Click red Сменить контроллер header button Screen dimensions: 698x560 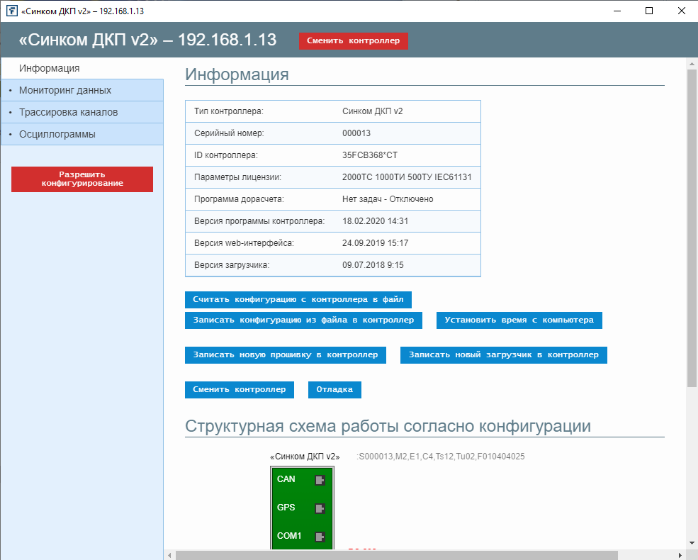(353, 41)
